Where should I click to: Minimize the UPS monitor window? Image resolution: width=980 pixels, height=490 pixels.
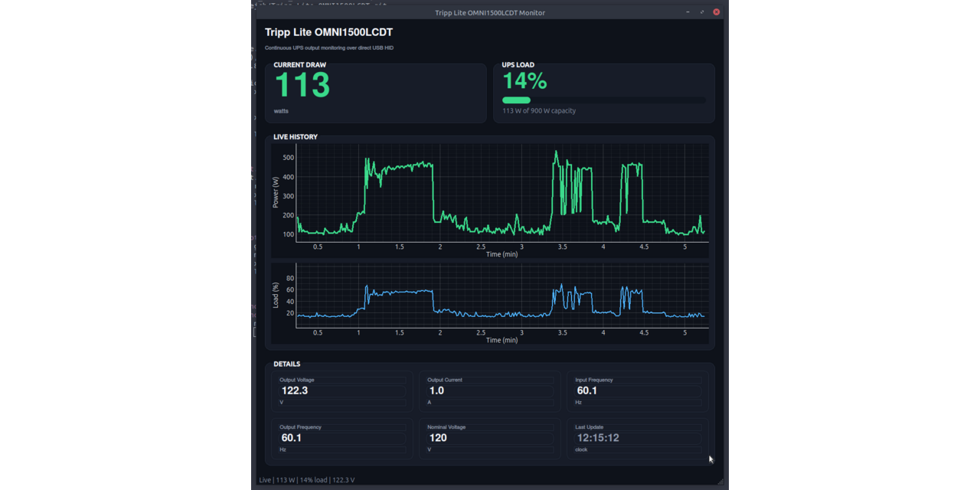[x=688, y=12]
